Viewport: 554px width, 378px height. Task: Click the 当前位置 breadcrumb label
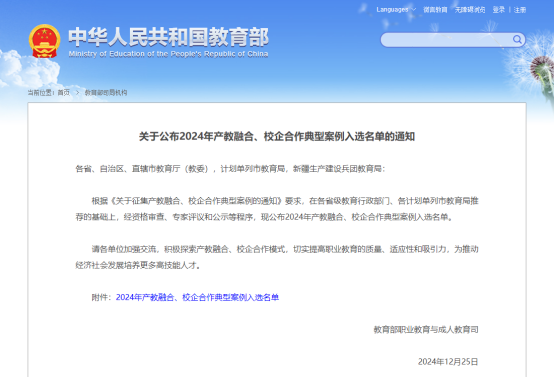tap(41, 93)
